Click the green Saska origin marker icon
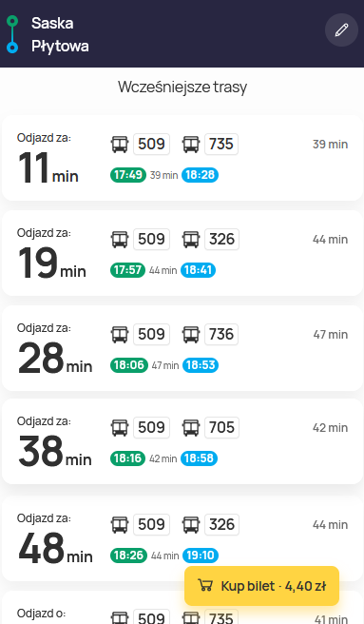Image resolution: width=364 pixels, height=624 pixels. pos(12,21)
